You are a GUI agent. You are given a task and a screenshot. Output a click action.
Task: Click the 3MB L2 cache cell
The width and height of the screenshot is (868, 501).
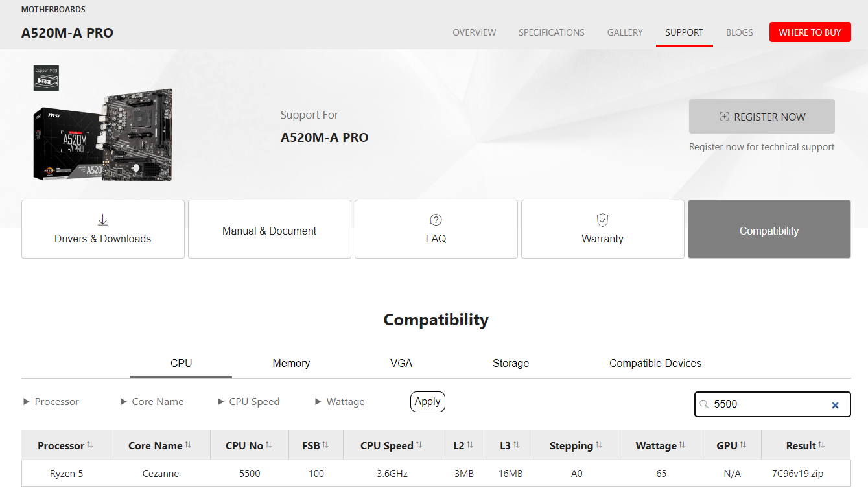click(464, 474)
